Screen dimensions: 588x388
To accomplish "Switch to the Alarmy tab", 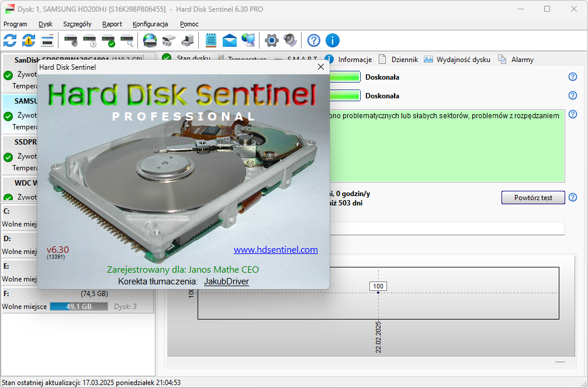I will click(516, 59).
